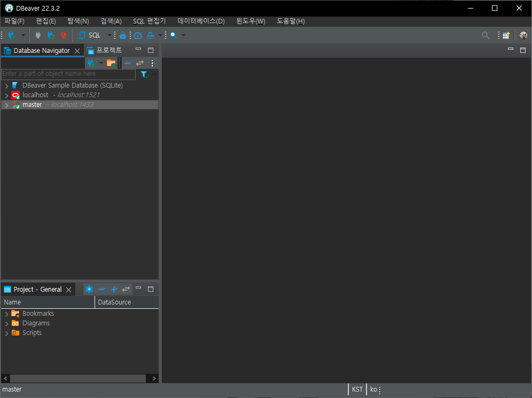532x398 pixels.
Task: Open the new connection dropdown arrow in main toolbar
Action: pos(23,35)
